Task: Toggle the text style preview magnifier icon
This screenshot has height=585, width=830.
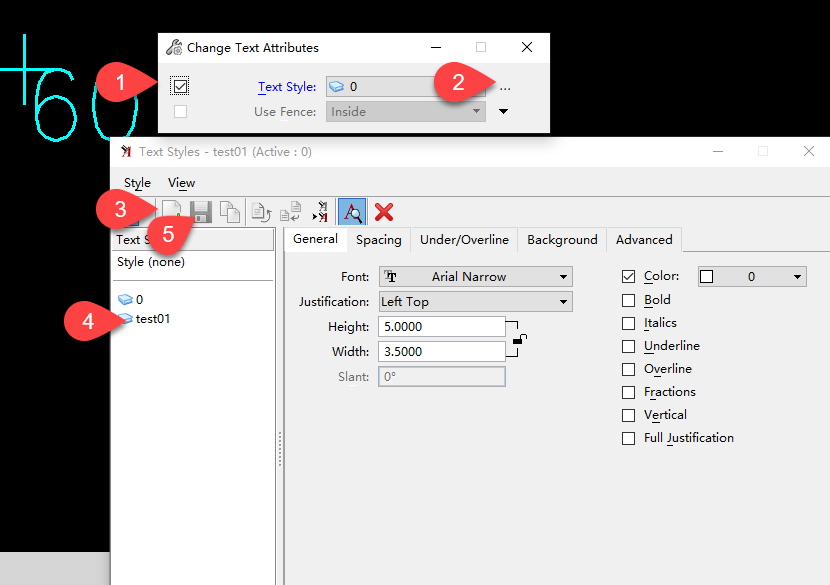Action: point(351,212)
